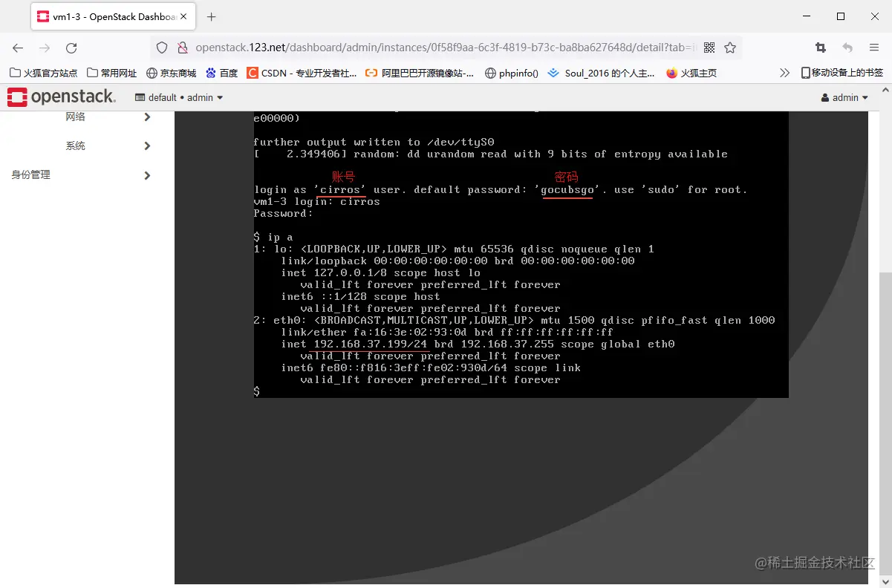This screenshot has height=588, width=892.
Task: Expand the 身份管理 sidebar section
Action: (x=147, y=176)
